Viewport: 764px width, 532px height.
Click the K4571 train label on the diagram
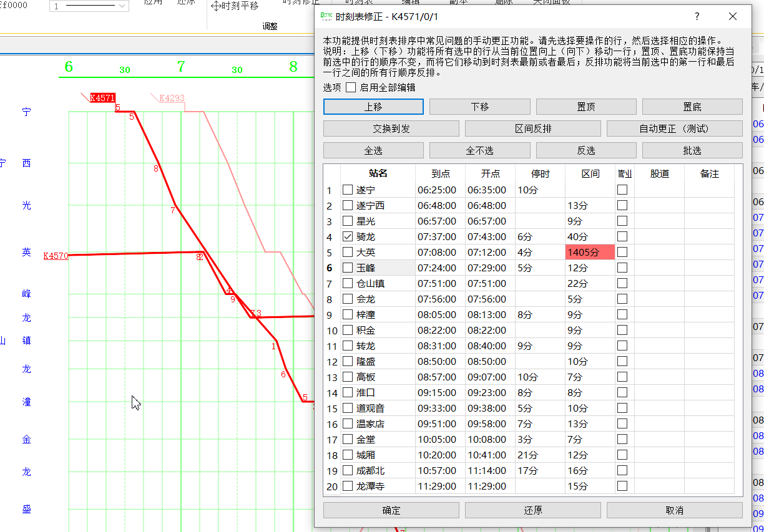pyautogui.click(x=102, y=98)
